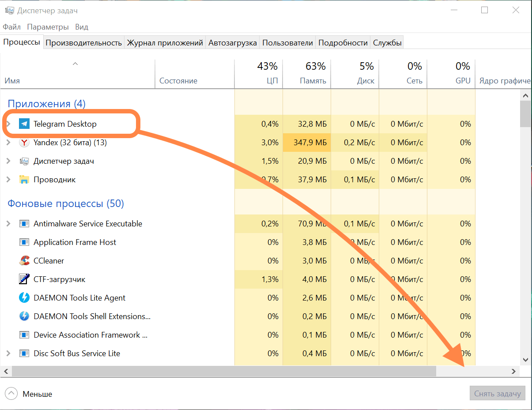Screen dimensions: 532x410
Task: Click the Yandex browser icon
Action: coord(24,143)
